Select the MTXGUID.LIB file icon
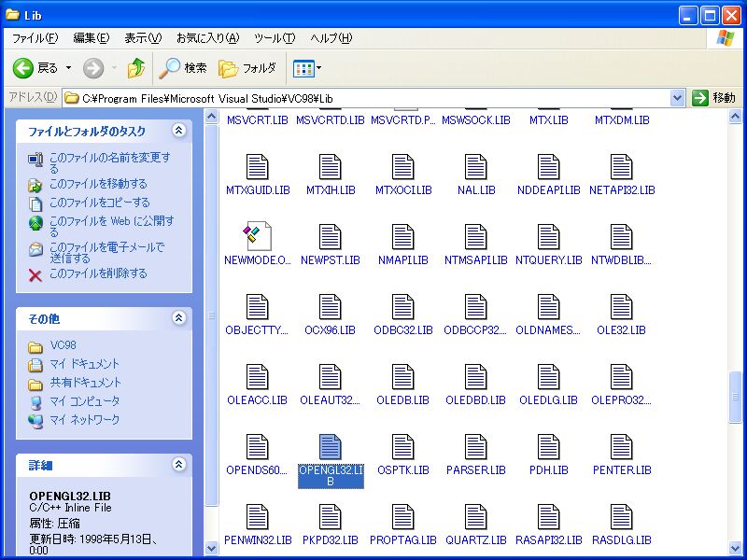The height and width of the screenshot is (560, 747). [258, 167]
